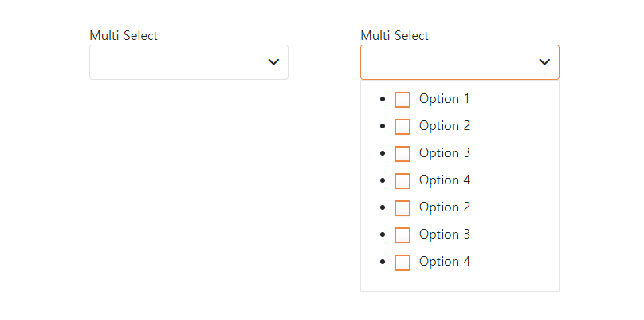Pick the first Option 3 label text
The image size is (644, 320).
(x=444, y=153)
